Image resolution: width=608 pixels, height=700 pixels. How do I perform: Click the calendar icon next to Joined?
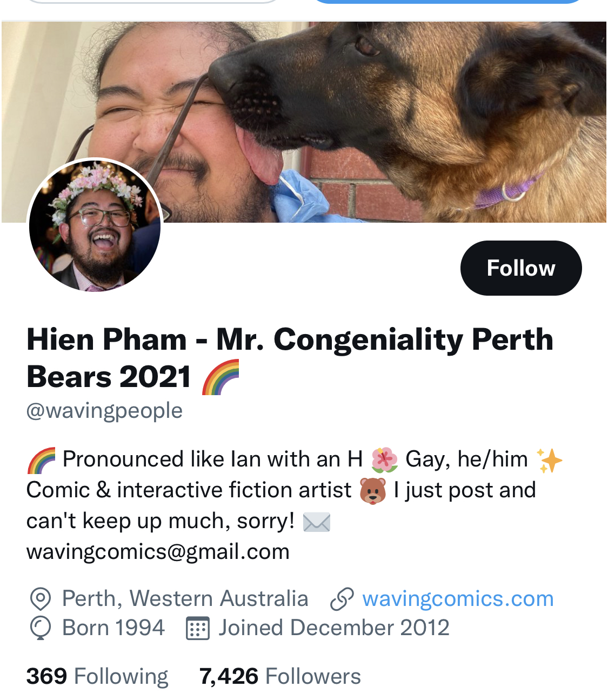(198, 629)
